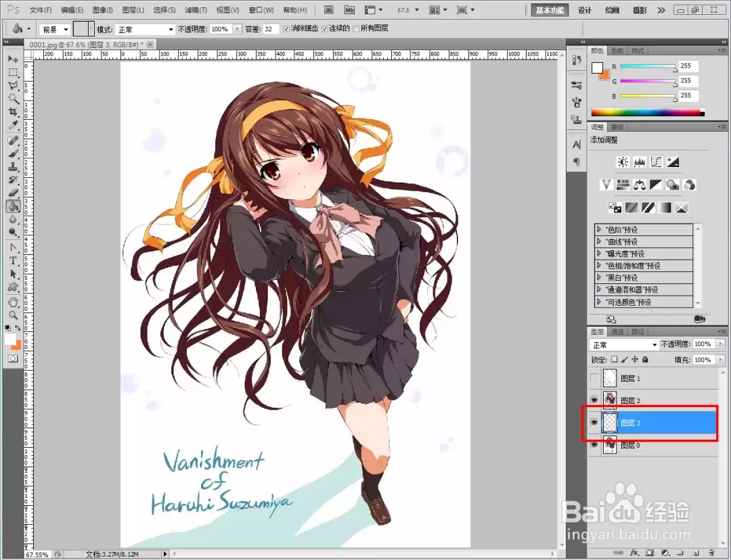Select the Pen tool

[x=13, y=248]
